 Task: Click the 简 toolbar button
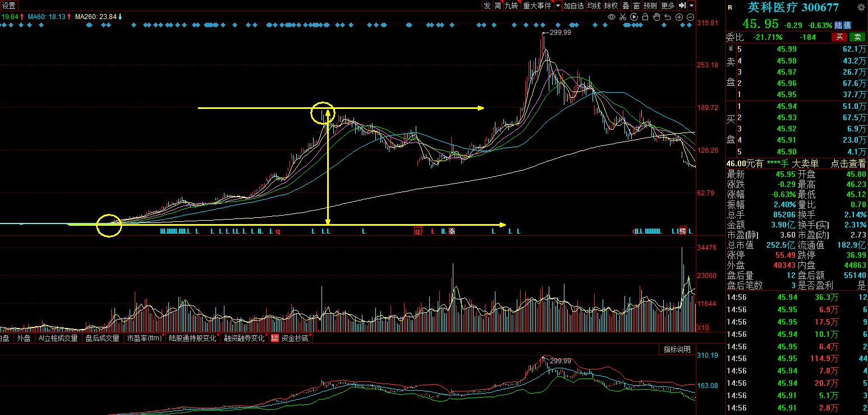coord(498,6)
